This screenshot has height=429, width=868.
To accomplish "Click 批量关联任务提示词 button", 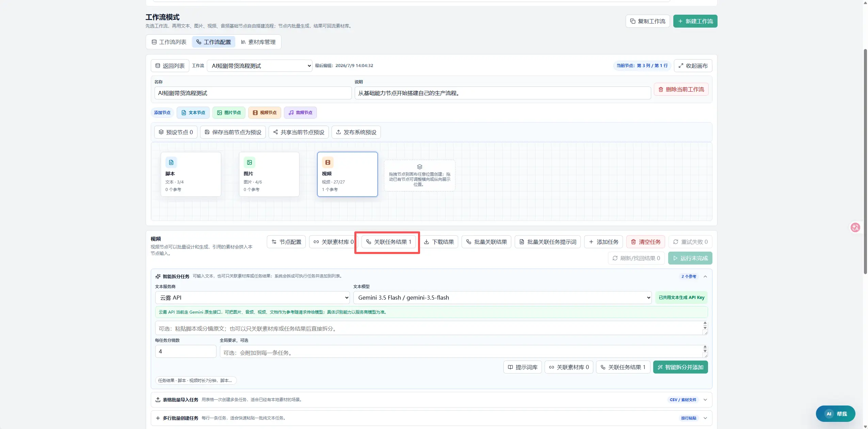I will tap(548, 242).
